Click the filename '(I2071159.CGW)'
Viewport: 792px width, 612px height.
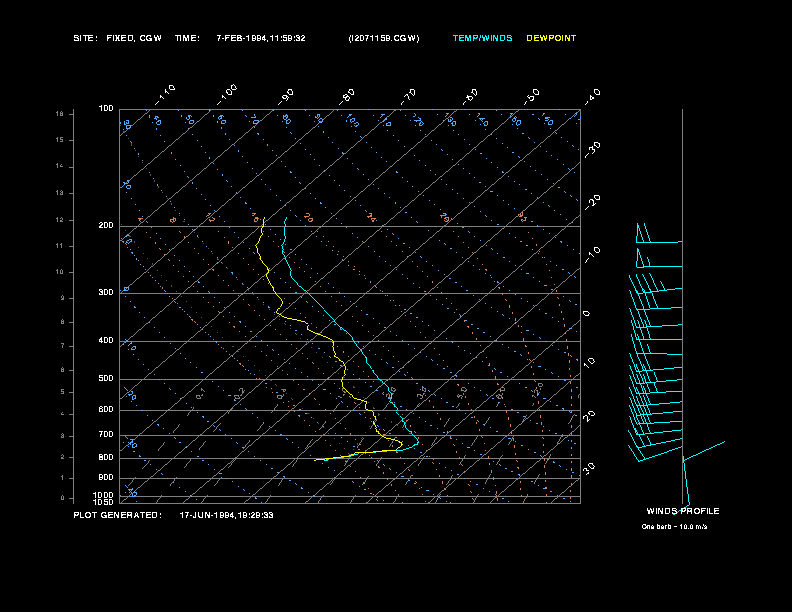tap(384, 38)
